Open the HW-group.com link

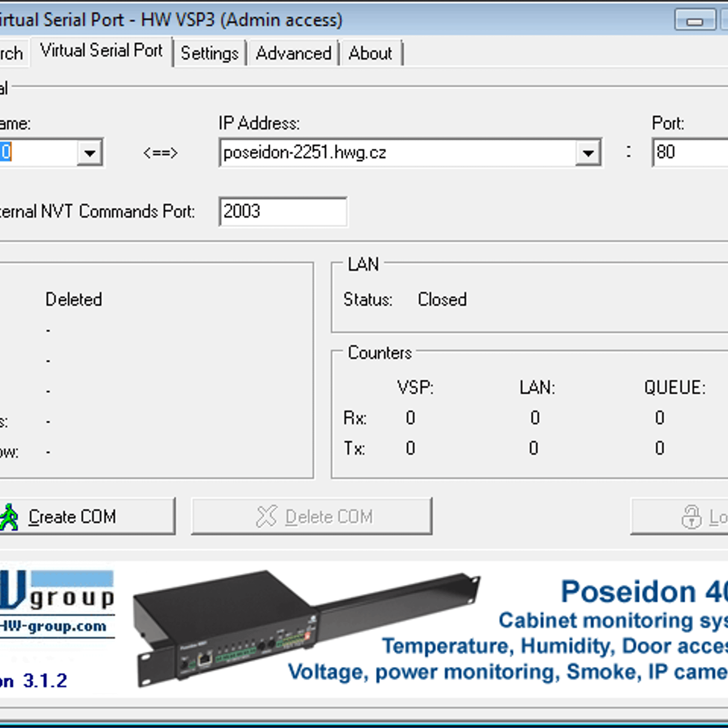click(54, 627)
